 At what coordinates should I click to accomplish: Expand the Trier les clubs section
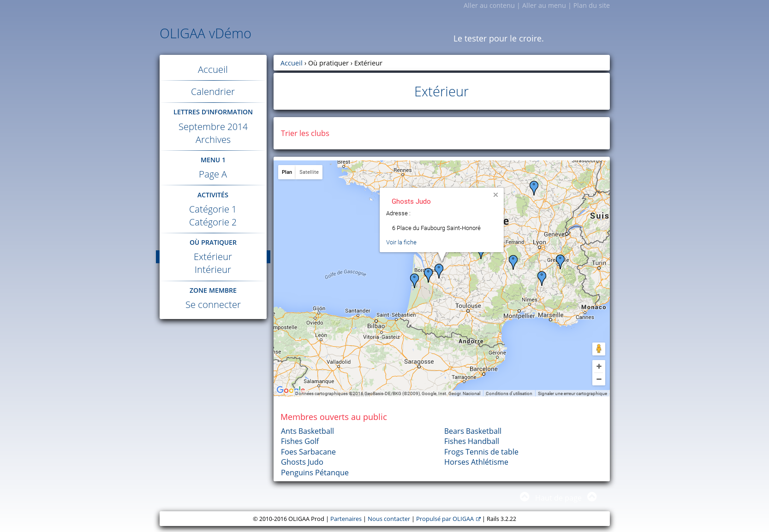305,133
